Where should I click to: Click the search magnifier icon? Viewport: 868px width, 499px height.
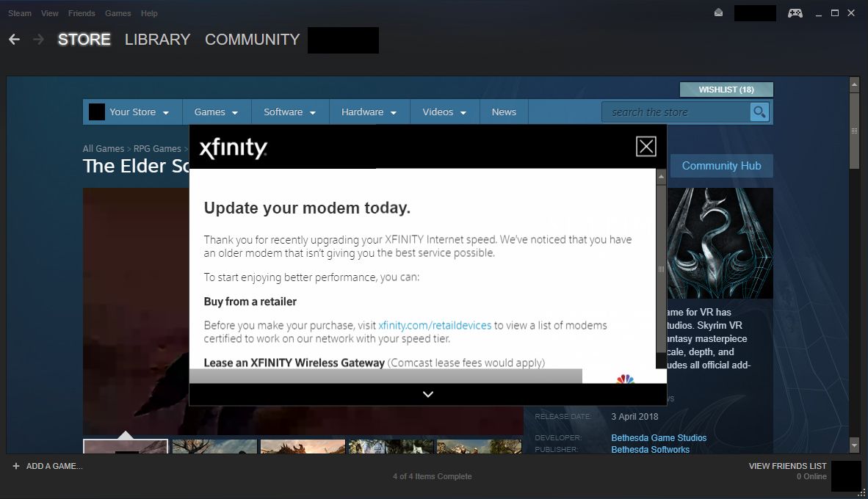(759, 112)
